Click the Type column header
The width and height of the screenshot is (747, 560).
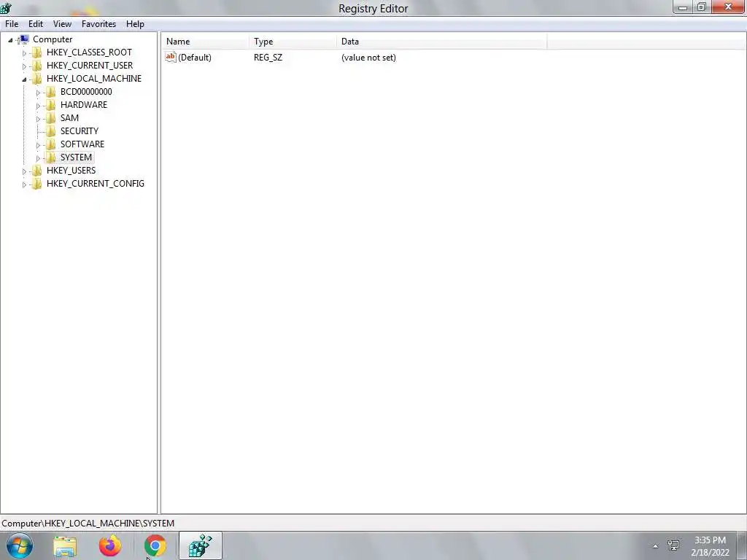pyautogui.click(x=293, y=42)
